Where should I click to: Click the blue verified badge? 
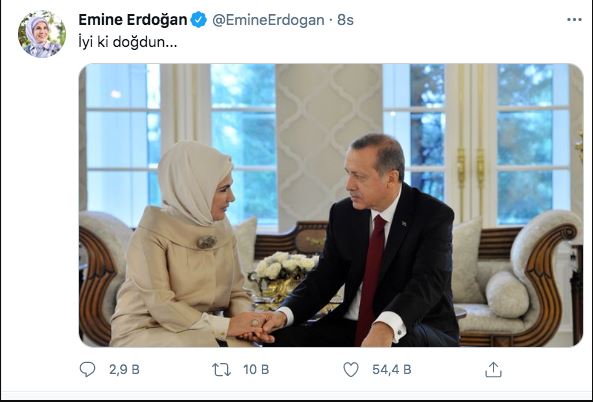point(199,20)
